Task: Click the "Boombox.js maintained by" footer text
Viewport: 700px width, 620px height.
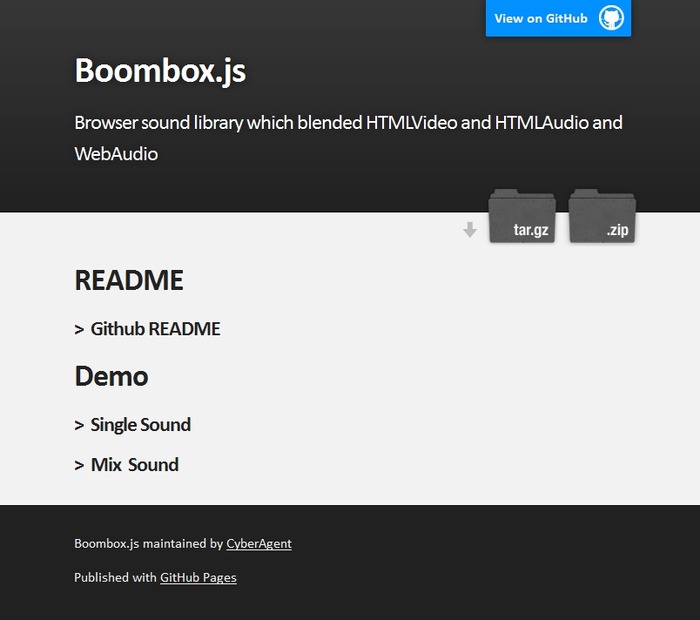Action: point(148,544)
